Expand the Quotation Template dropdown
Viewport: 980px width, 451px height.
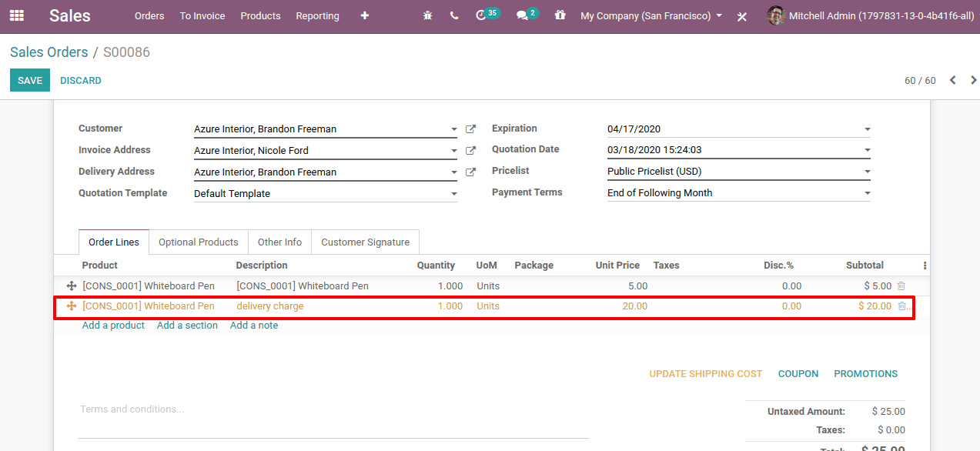pos(453,194)
